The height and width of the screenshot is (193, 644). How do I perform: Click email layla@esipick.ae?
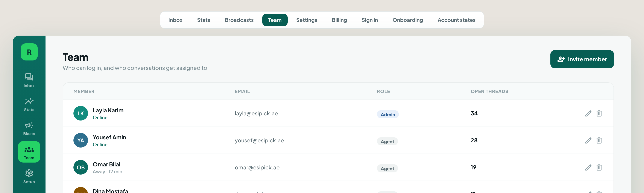click(x=256, y=114)
